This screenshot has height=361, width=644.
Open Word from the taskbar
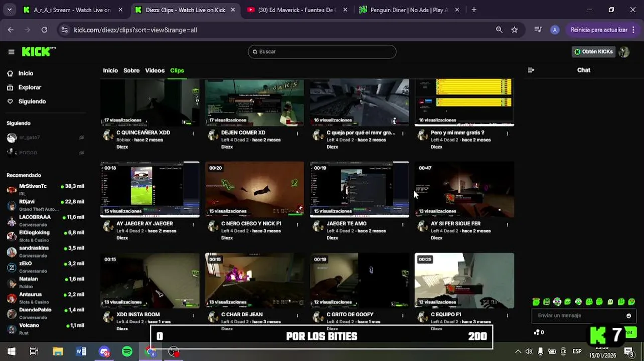(x=81, y=352)
